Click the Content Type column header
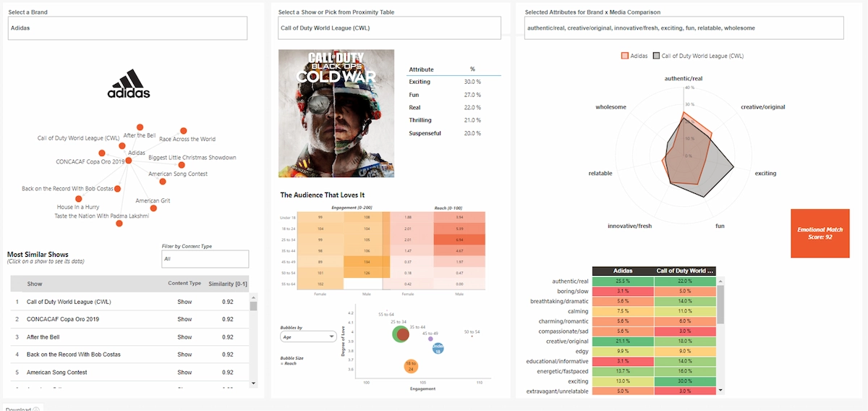 coord(184,284)
